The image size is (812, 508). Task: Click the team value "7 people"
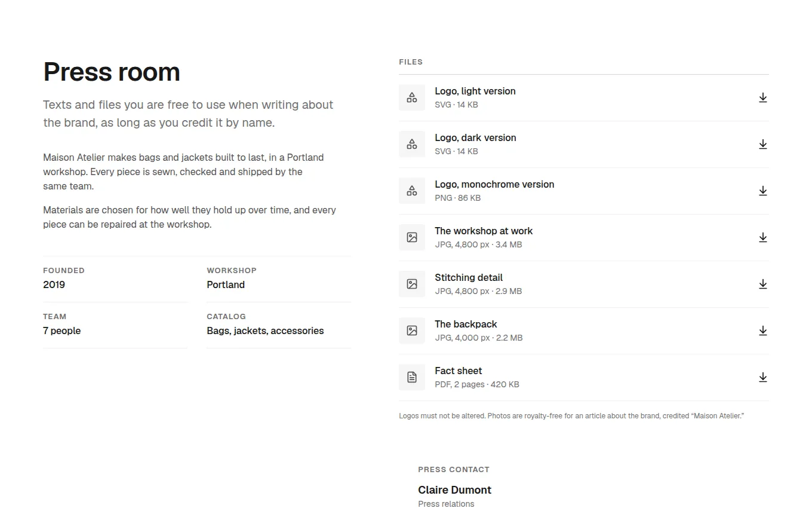61,331
